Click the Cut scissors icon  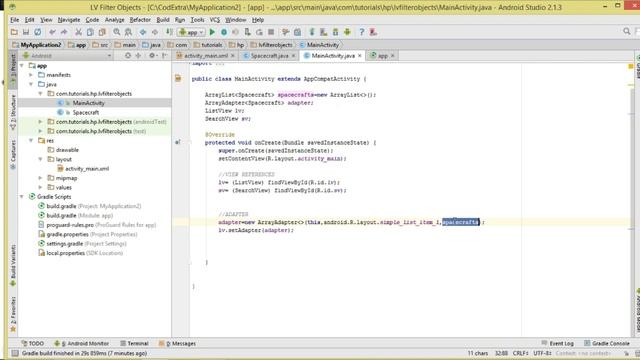click(78, 32)
